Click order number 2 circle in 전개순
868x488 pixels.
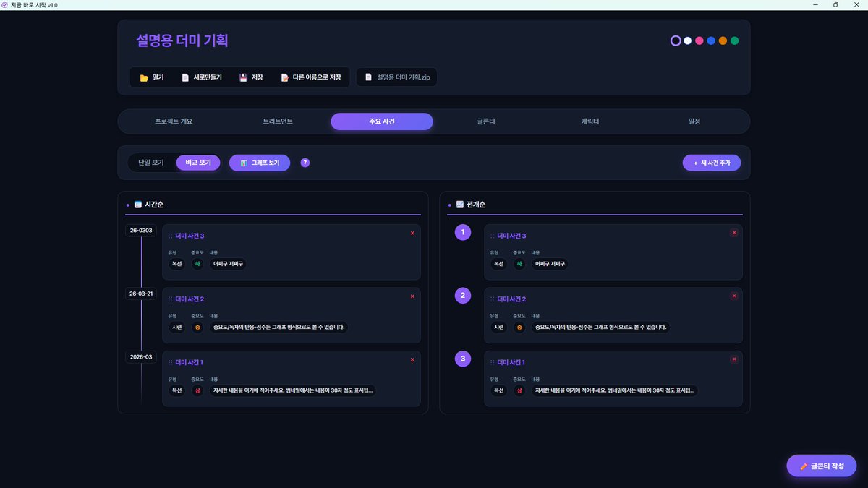pyautogui.click(x=462, y=296)
